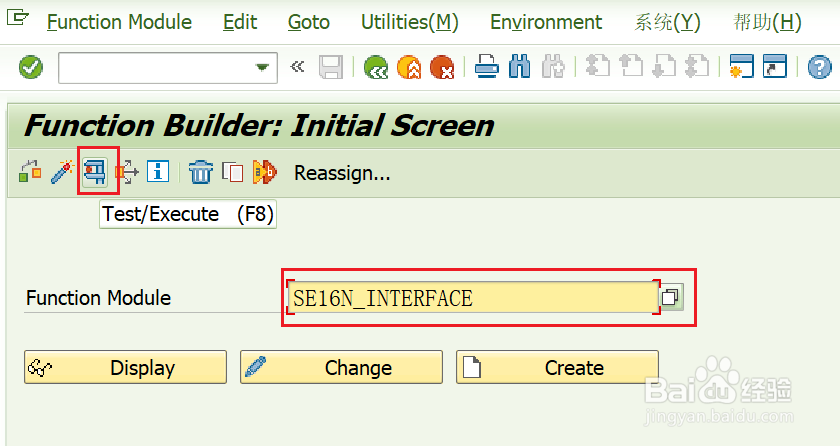Click the Cancel red X icon

tap(442, 67)
